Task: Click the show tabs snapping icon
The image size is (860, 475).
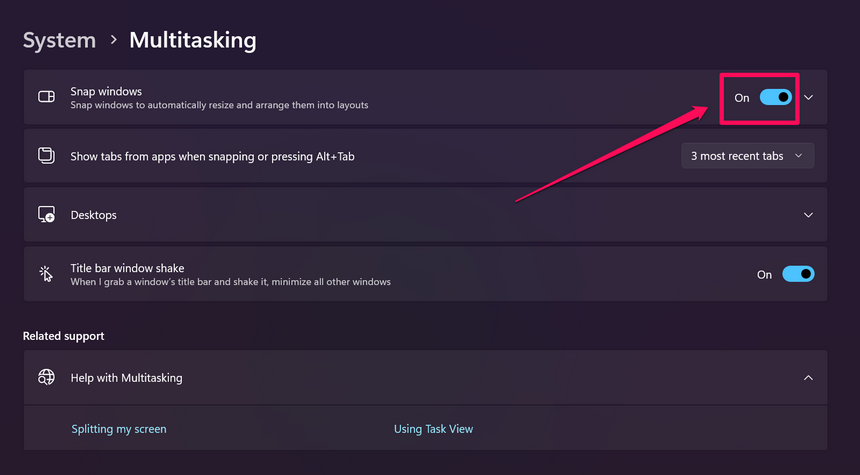Action: coord(46,156)
